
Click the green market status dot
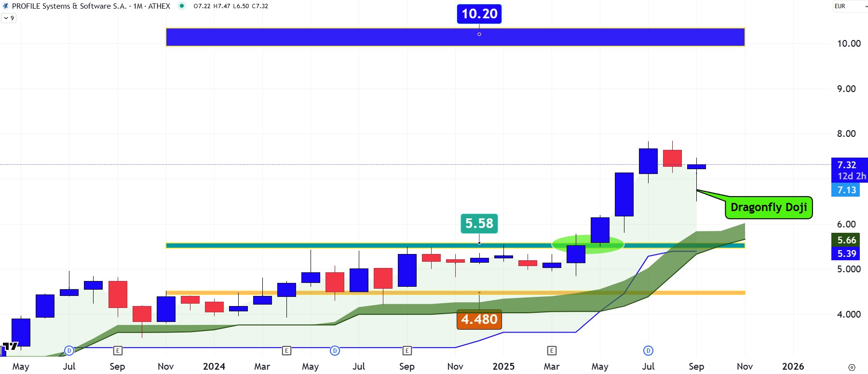pyautogui.click(x=182, y=6)
